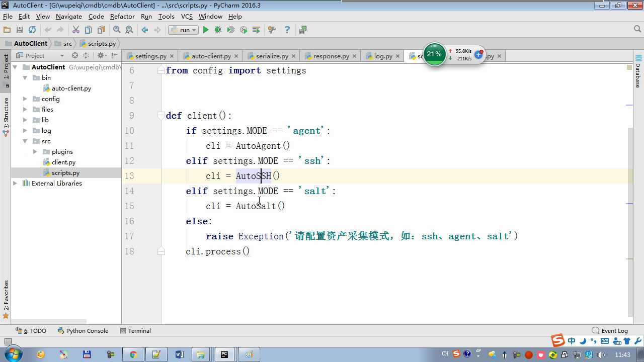Screen dimensions: 644x362
Task: Expand the lib folder
Action: click(25, 120)
